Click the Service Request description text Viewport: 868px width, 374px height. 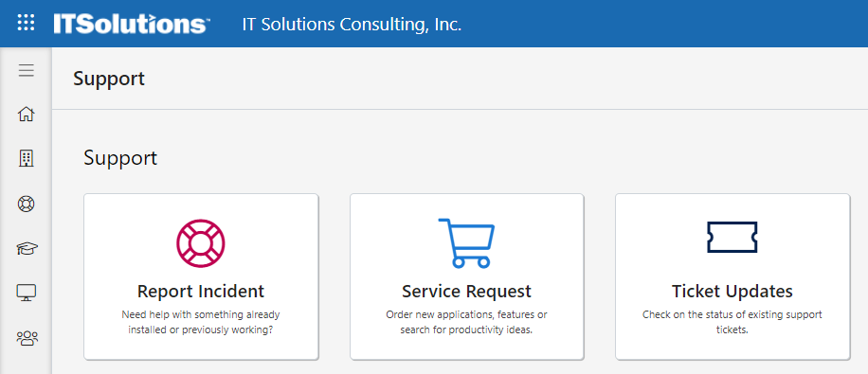coord(466,323)
